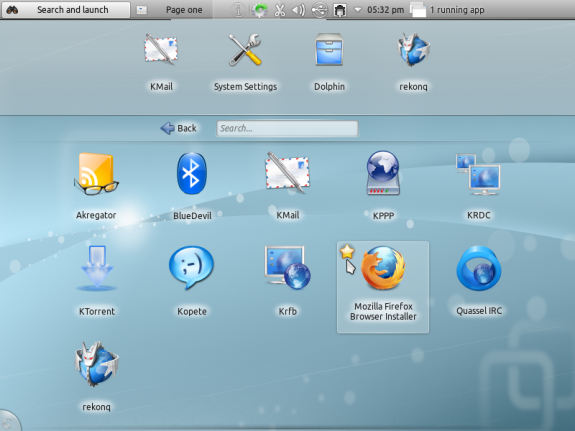Launch rekonq from the favorites strip

413,62
